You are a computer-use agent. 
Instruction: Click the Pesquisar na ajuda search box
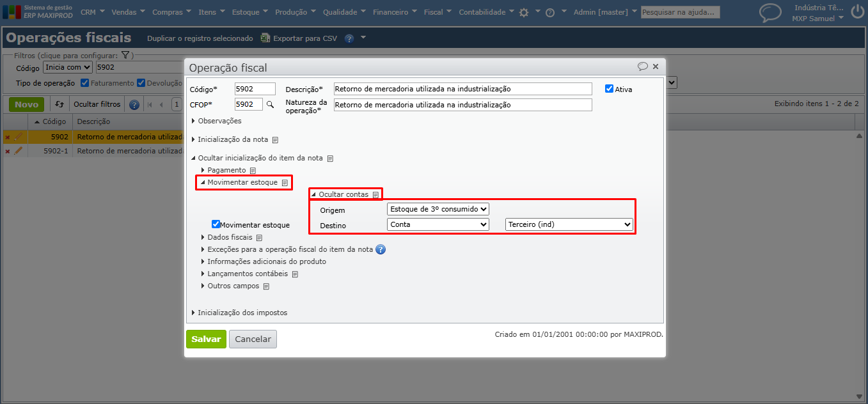coord(681,12)
